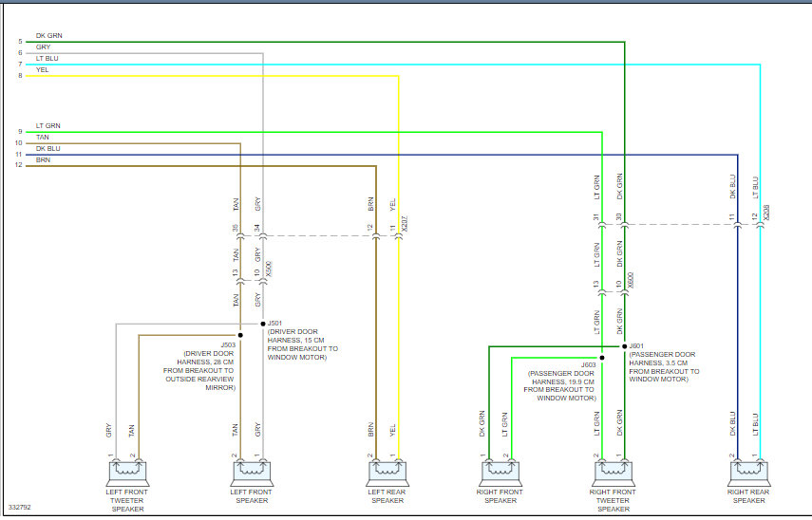Click the DK BLU label above wire 11

48,148
